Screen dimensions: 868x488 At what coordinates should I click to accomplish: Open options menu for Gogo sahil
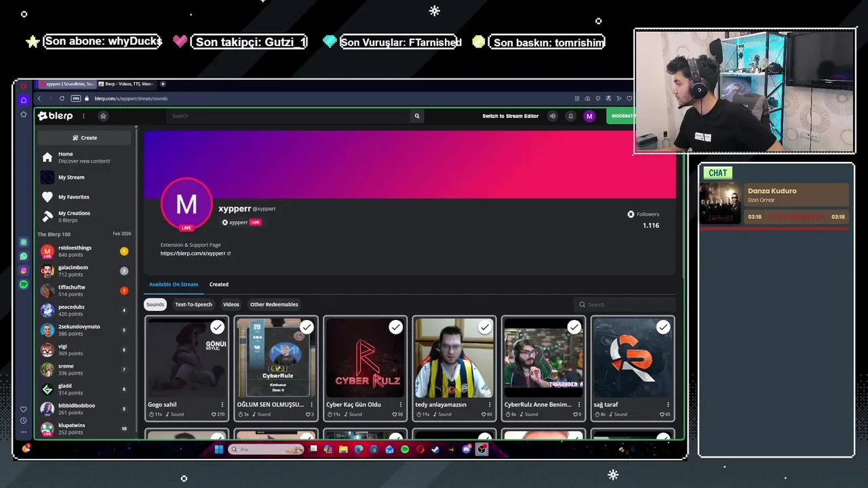tap(222, 405)
